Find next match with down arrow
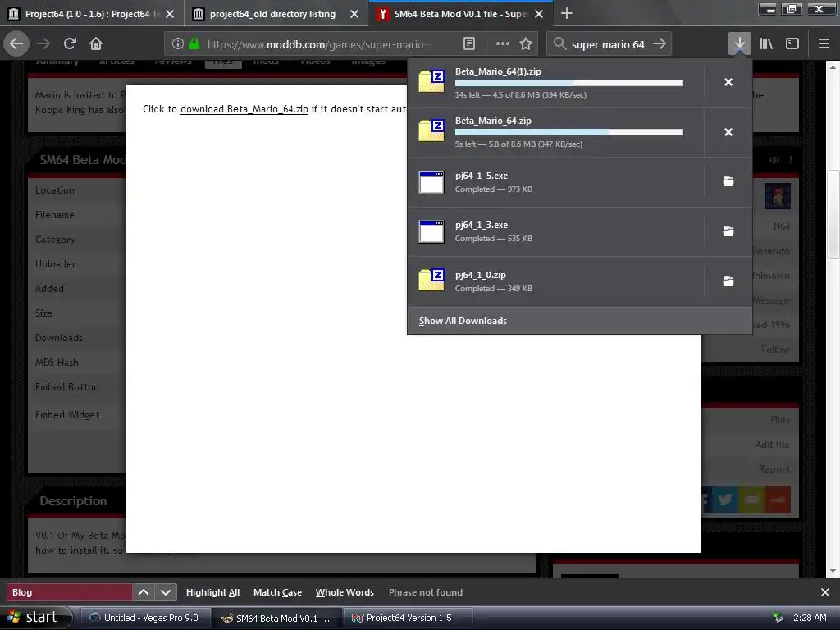The height and width of the screenshot is (630, 840). coord(166,592)
